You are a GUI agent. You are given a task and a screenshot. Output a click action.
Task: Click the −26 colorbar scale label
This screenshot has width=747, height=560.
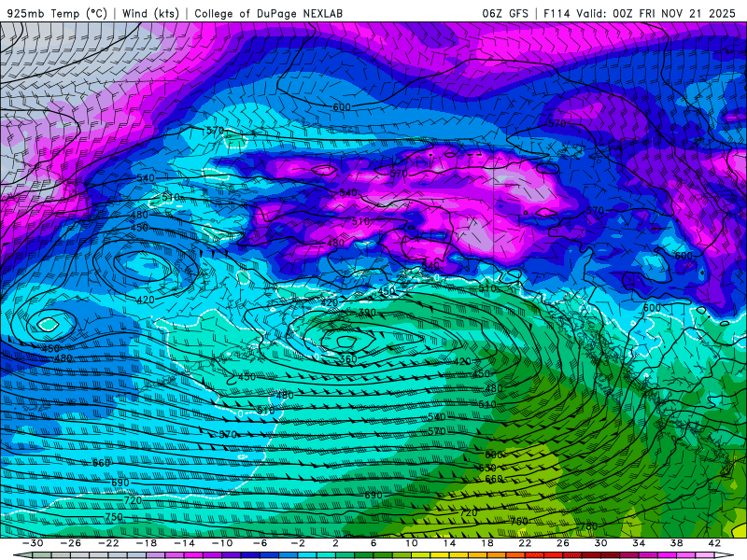tap(71, 543)
